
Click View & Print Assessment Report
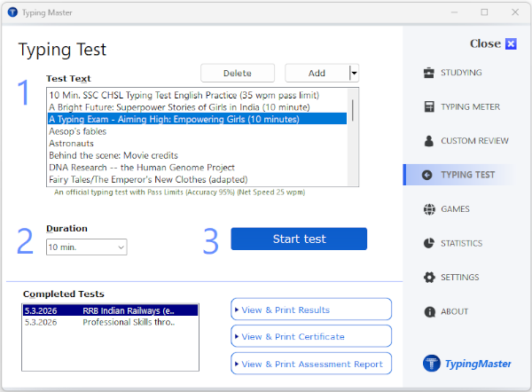311,364
